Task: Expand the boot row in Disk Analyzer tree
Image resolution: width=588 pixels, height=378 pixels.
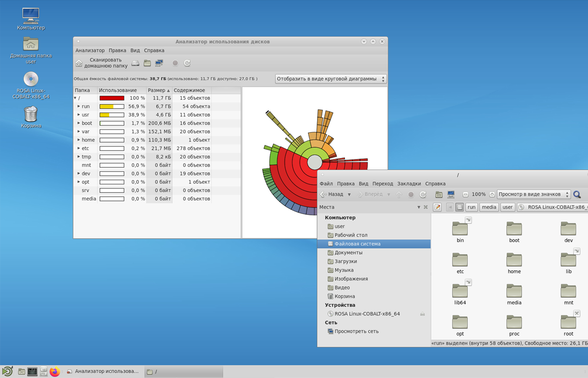Action: click(78, 123)
